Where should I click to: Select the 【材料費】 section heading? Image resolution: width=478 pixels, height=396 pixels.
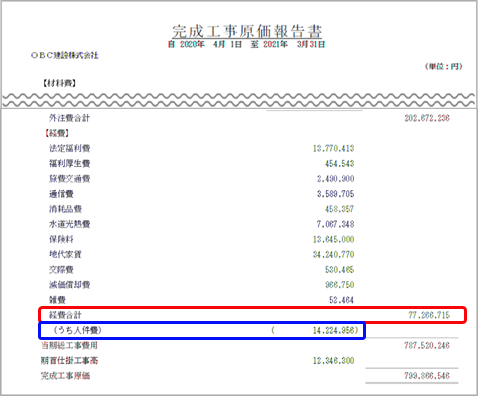[59, 83]
